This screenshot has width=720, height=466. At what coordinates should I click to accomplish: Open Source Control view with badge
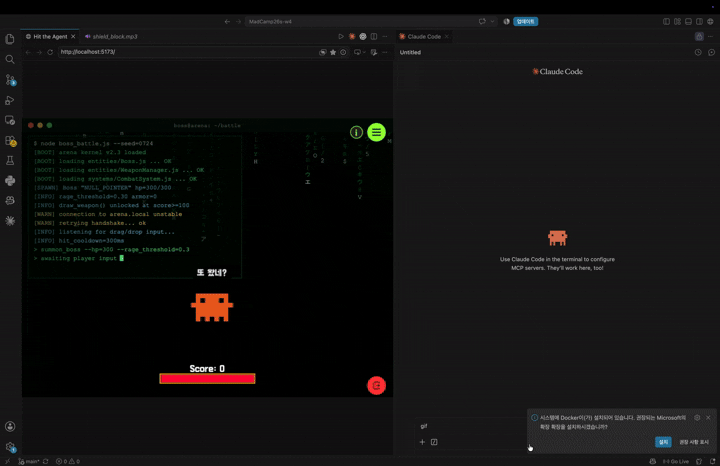point(10,80)
